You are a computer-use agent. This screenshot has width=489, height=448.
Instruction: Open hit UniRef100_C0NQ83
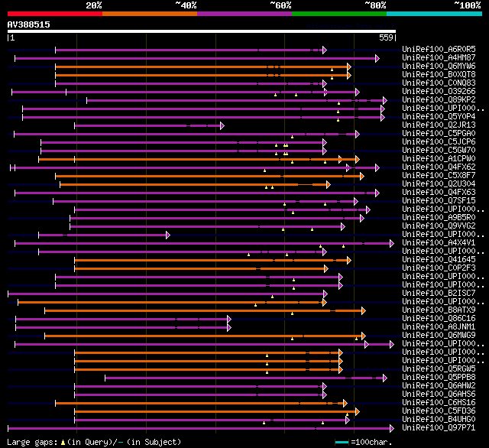point(439,83)
